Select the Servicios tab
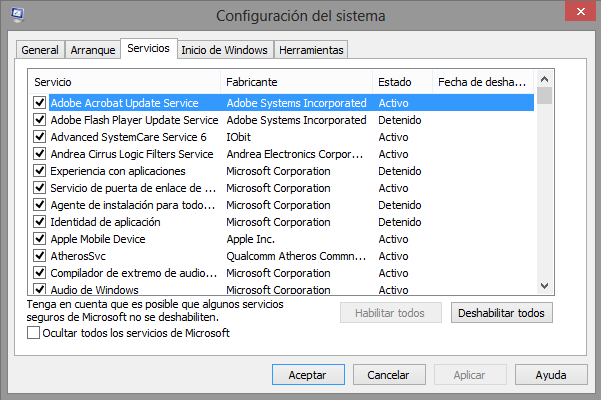601x401 pixels. [x=148, y=48]
